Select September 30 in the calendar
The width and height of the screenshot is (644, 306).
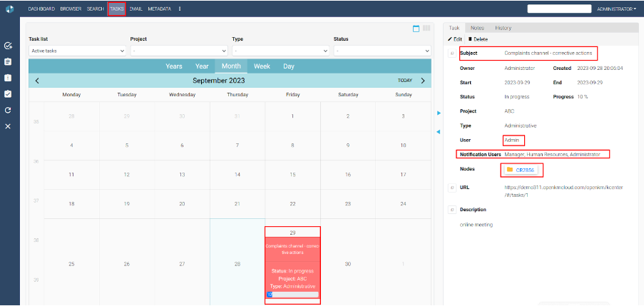[348, 264]
